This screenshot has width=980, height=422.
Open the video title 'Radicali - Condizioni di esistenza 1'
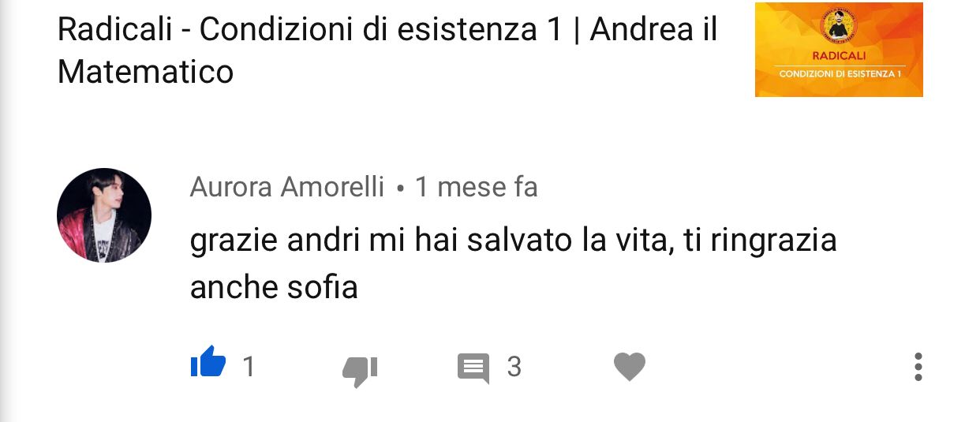tap(311, 30)
